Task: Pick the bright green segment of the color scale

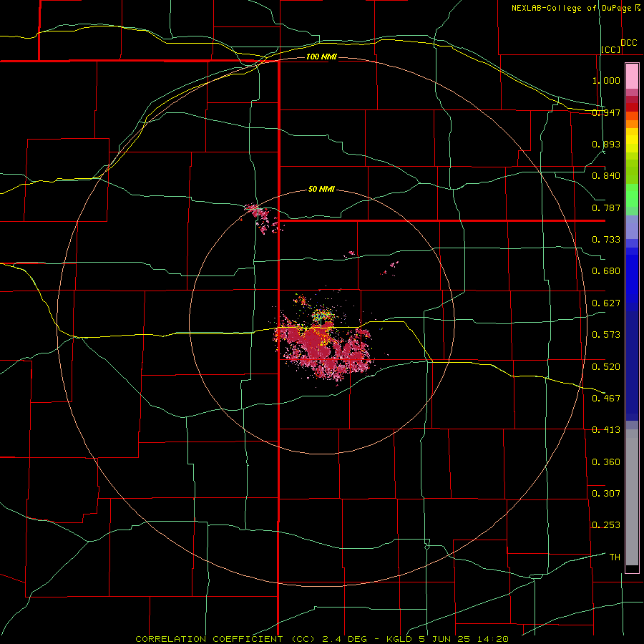Action: (632, 195)
